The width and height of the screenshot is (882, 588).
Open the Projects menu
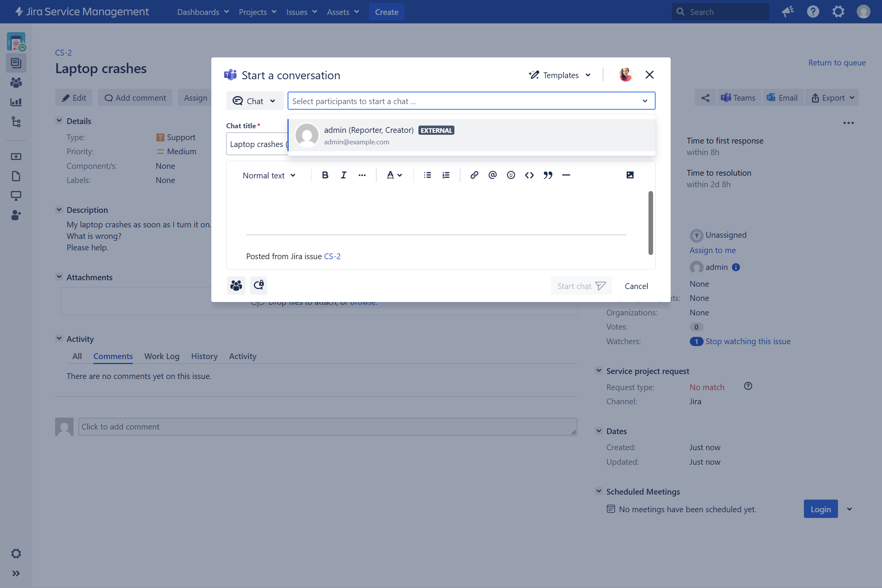coord(257,12)
